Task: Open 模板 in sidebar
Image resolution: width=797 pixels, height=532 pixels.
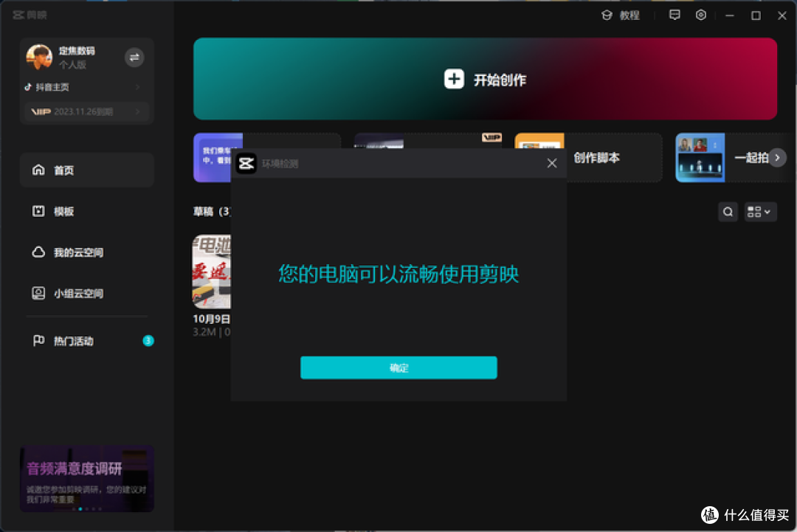Action: point(87,211)
